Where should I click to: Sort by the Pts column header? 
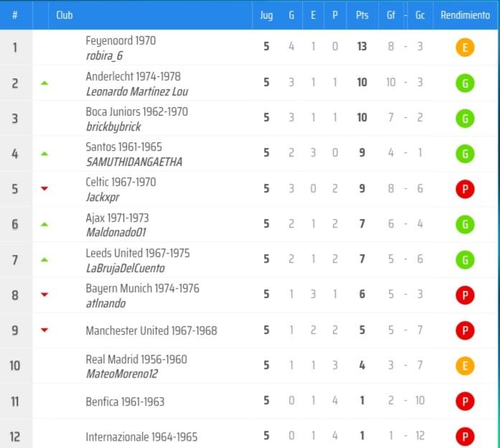[x=362, y=15]
